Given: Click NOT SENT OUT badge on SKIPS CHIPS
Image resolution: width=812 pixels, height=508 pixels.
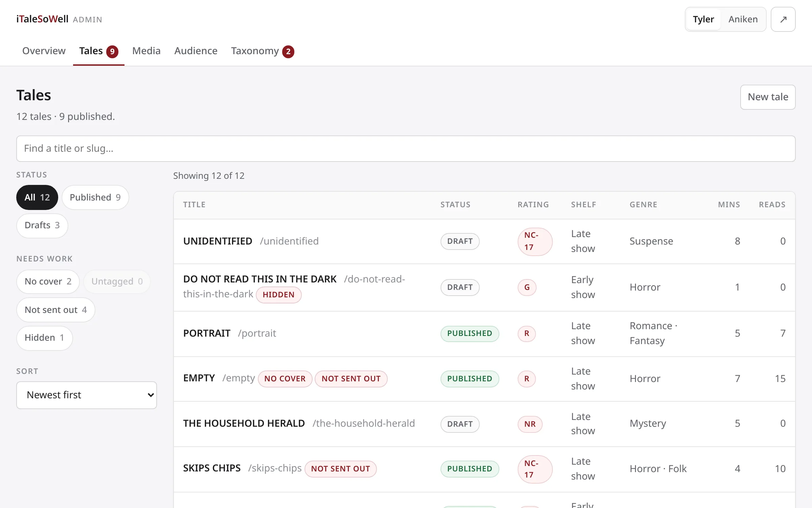Looking at the screenshot, I should (340, 469).
